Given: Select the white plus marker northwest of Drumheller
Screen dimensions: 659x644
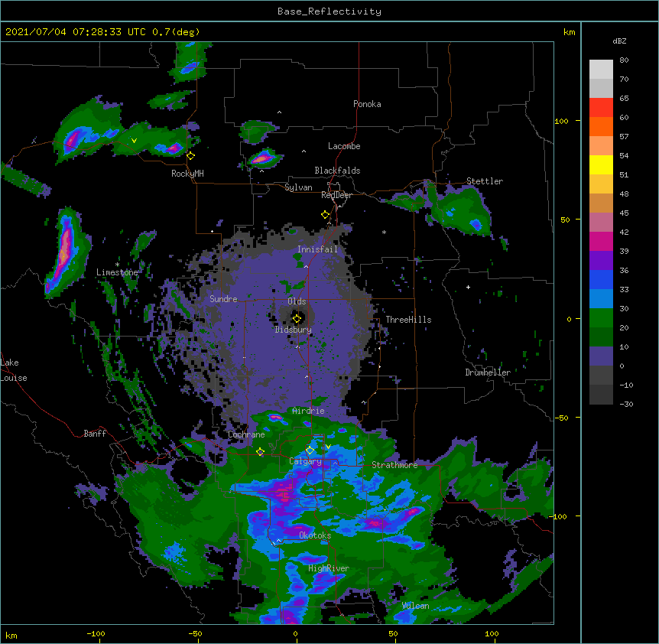Looking at the screenshot, I should pos(468,287).
